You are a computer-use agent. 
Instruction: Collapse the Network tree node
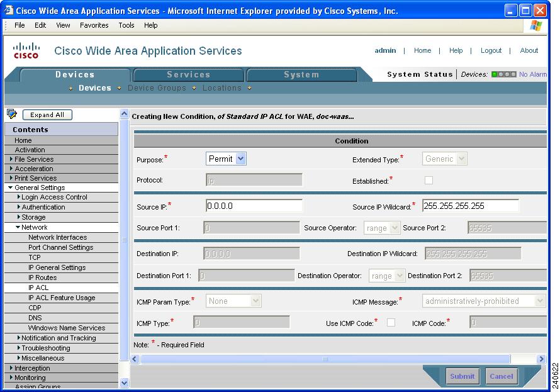click(x=18, y=227)
